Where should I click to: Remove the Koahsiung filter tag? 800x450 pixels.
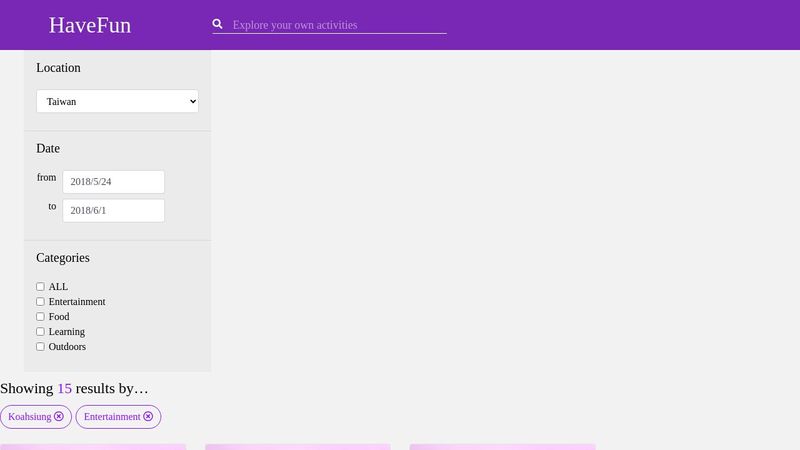59,416
